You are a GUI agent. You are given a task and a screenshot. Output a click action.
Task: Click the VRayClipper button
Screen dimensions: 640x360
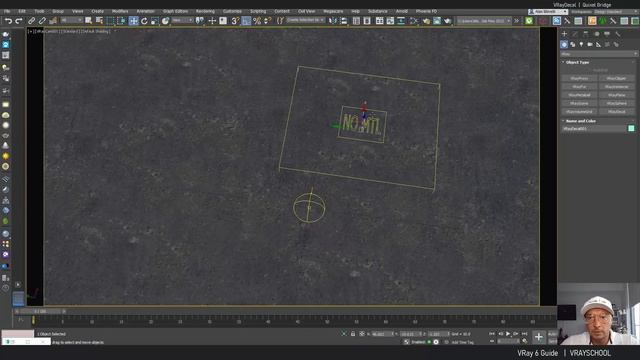tap(617, 78)
